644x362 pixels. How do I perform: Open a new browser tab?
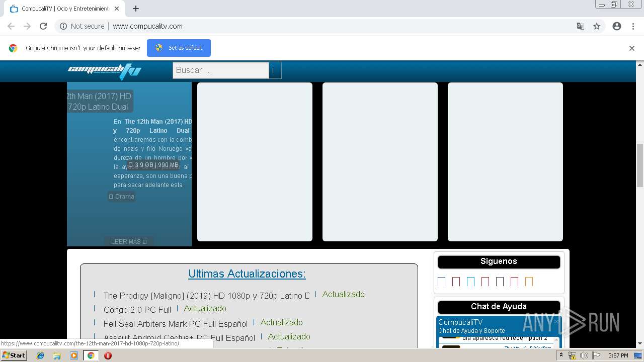pos(136,9)
